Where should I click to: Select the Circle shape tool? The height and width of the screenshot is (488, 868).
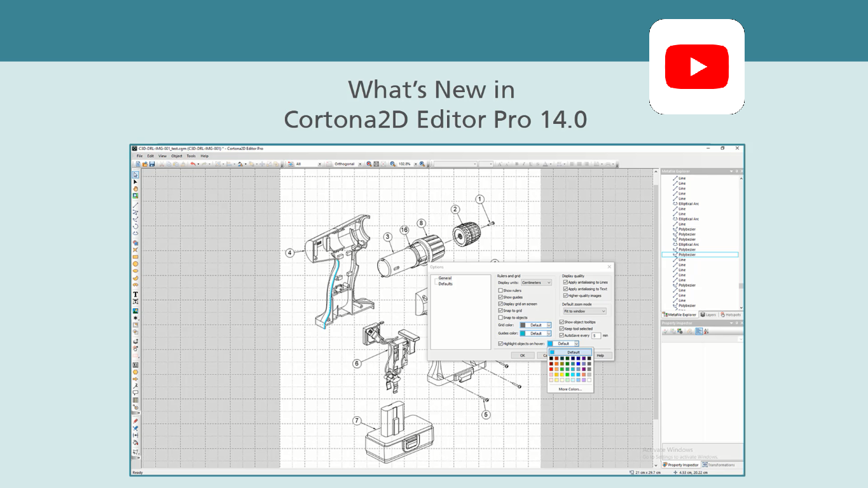tap(135, 264)
